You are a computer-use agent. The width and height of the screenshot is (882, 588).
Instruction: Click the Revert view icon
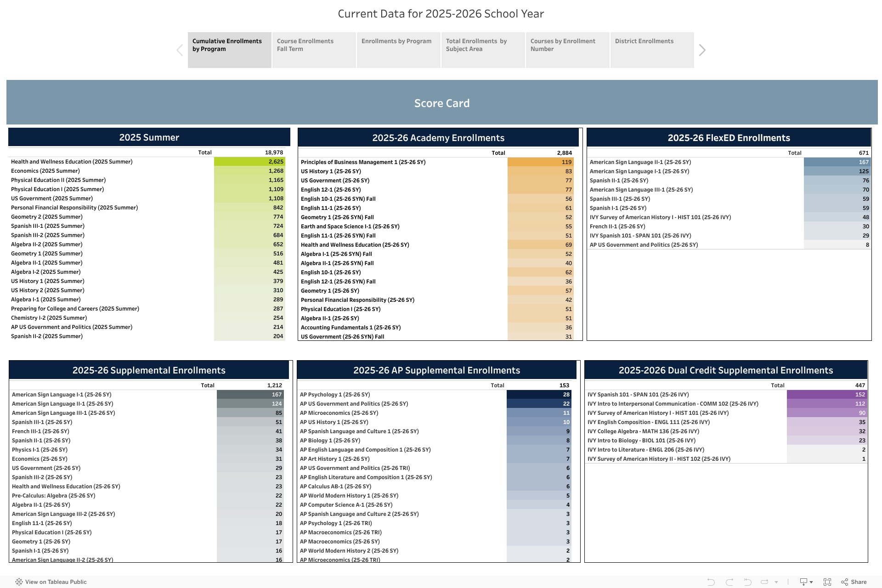pos(747,582)
